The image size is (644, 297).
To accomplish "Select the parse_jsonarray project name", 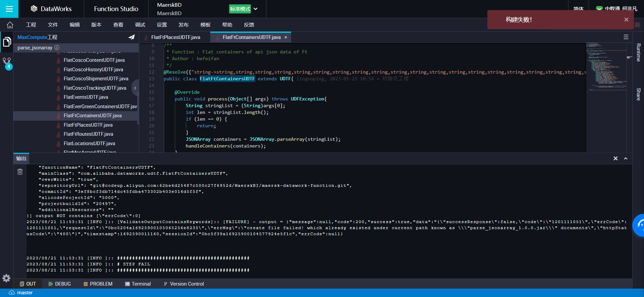I will [x=35, y=48].
